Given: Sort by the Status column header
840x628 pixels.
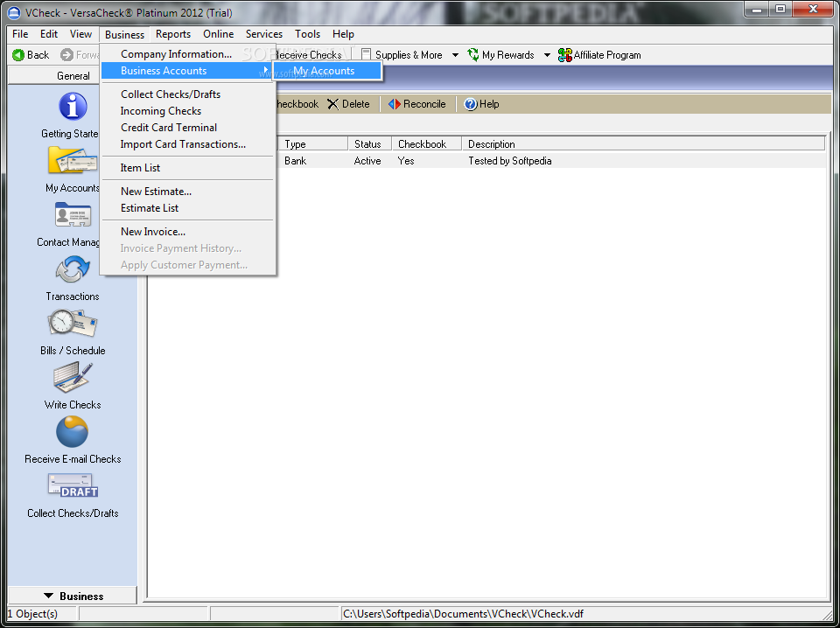Looking at the screenshot, I should [x=369, y=144].
